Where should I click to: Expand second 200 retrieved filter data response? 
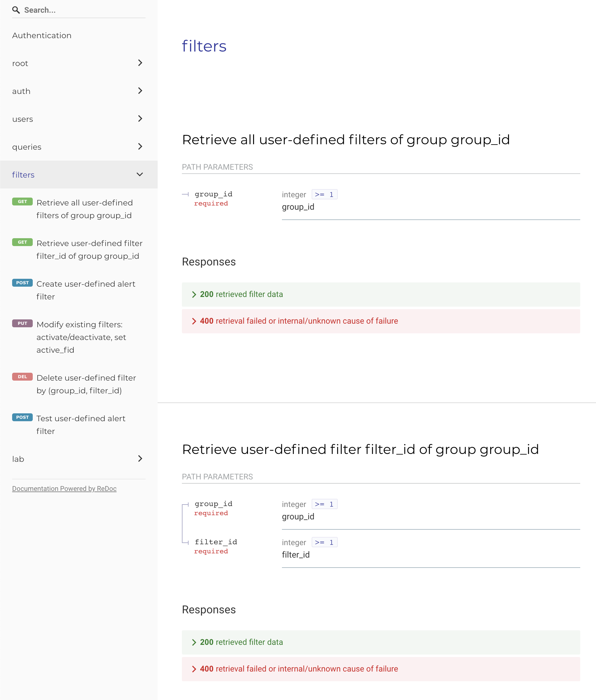[381, 642]
